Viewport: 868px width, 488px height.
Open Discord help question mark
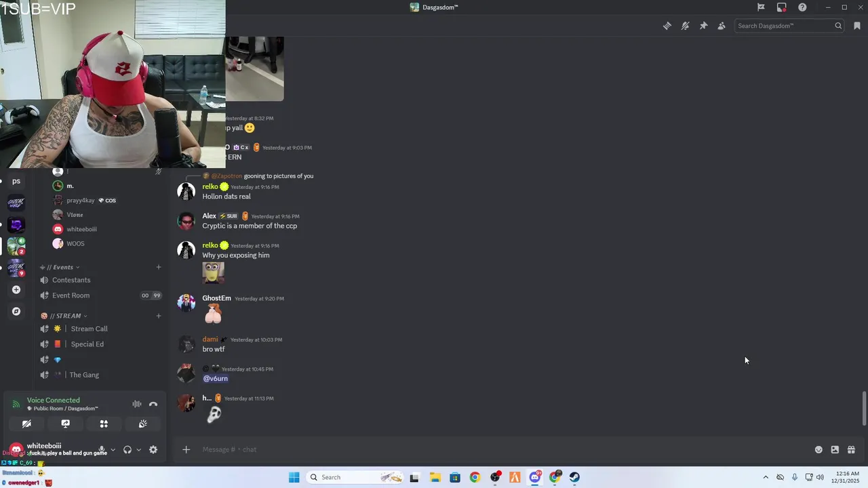coord(802,7)
